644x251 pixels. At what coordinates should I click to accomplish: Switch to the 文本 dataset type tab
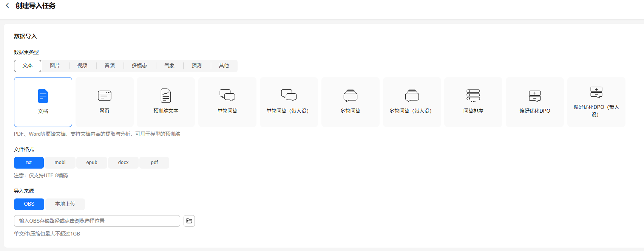(28, 66)
